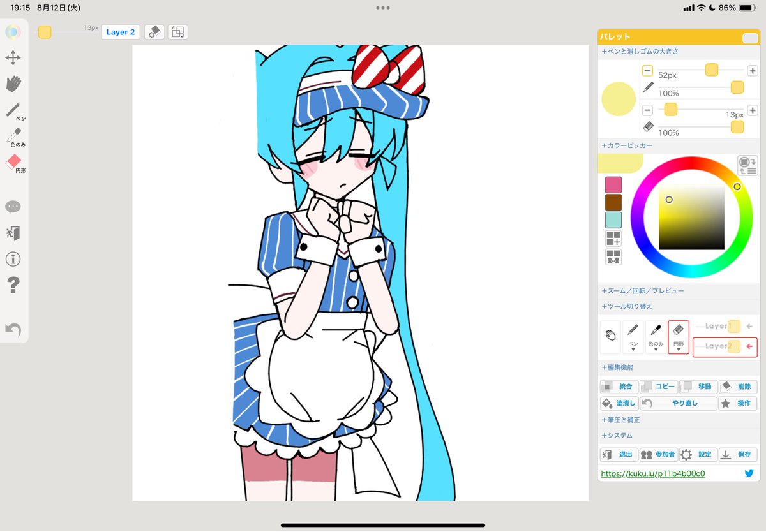Select the ペン pen tool in left toolbar

pyautogui.click(x=14, y=111)
